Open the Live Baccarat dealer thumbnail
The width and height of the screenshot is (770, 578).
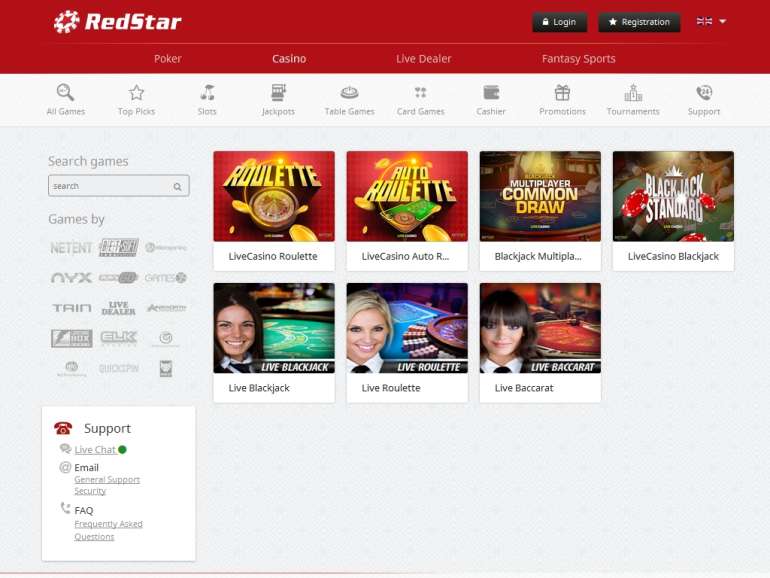point(540,328)
